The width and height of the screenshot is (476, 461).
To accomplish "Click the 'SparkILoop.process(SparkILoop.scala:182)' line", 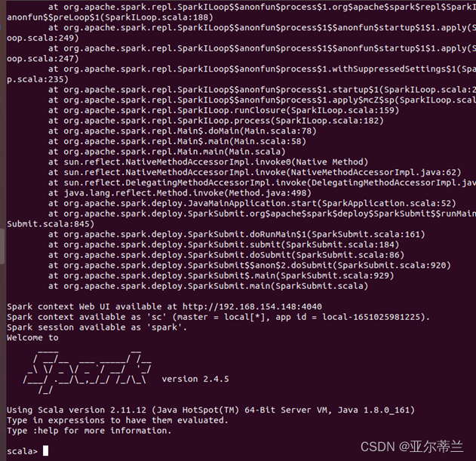I will pyautogui.click(x=216, y=121).
